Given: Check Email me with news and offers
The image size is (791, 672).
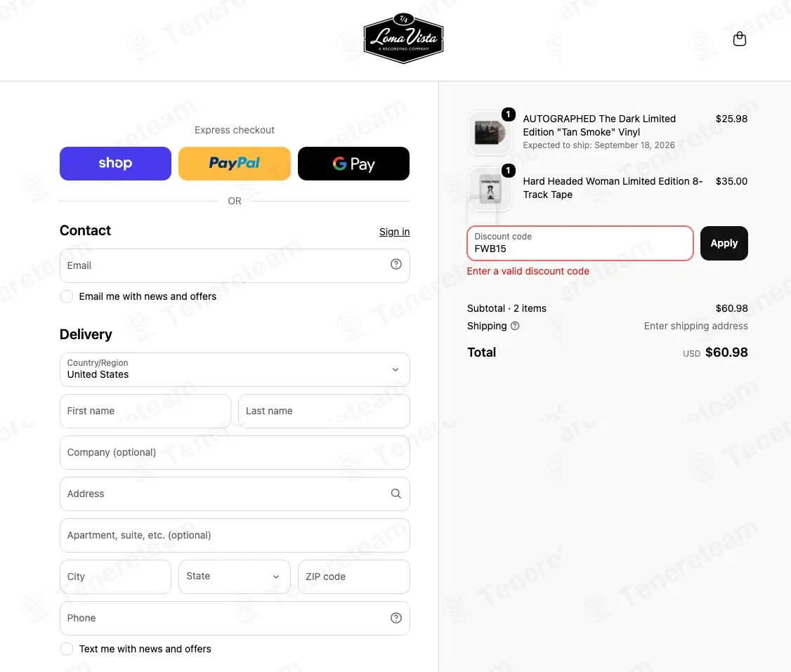Looking at the screenshot, I should click(67, 296).
